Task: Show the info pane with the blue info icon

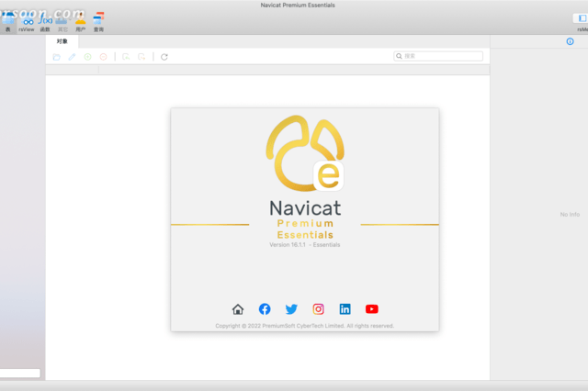Action: coord(570,41)
